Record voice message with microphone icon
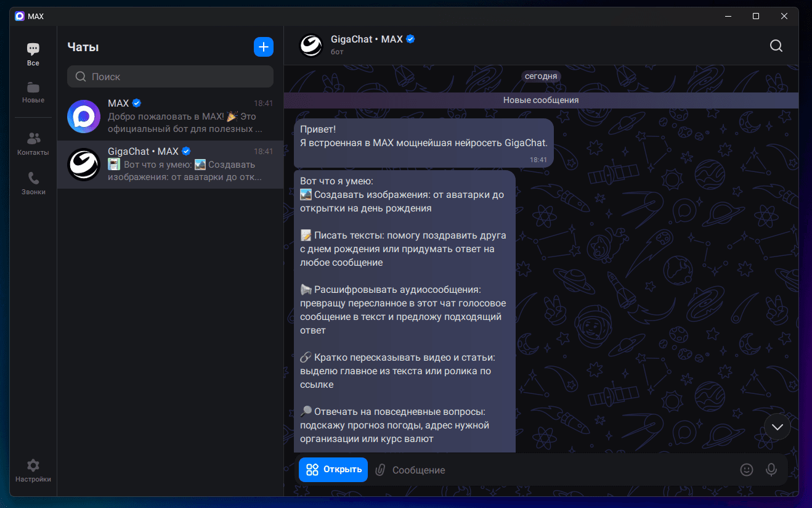The width and height of the screenshot is (812, 508). [x=771, y=470]
